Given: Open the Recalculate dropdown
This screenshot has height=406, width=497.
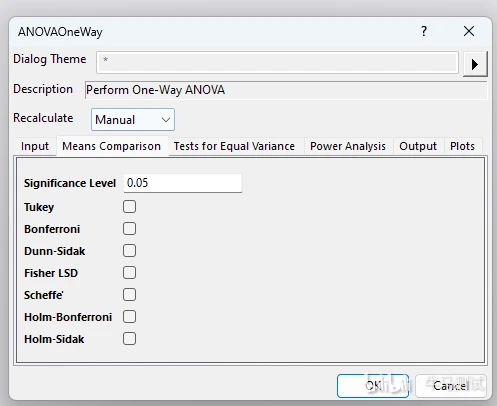Looking at the screenshot, I should pyautogui.click(x=133, y=119).
